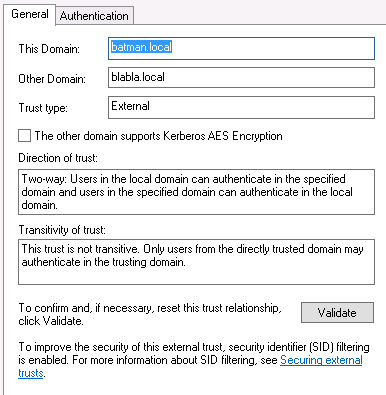Click the SID filtering information paragraph
The height and width of the screenshot is (395, 386).
[x=194, y=360]
